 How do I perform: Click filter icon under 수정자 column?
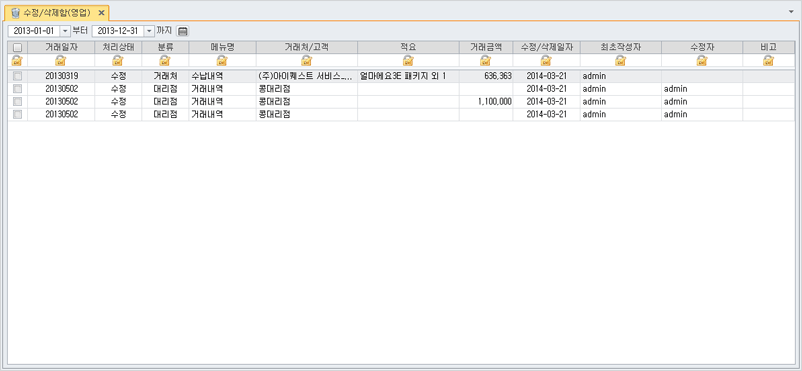702,61
